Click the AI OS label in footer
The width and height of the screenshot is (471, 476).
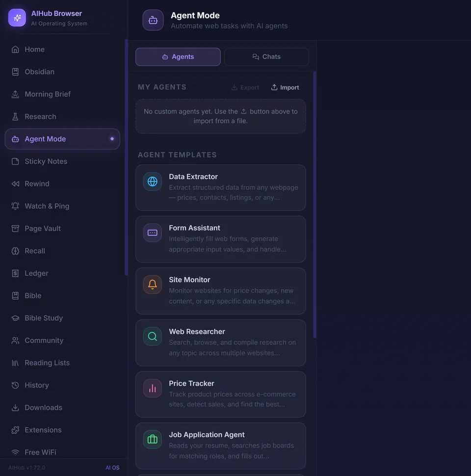[x=112, y=468]
